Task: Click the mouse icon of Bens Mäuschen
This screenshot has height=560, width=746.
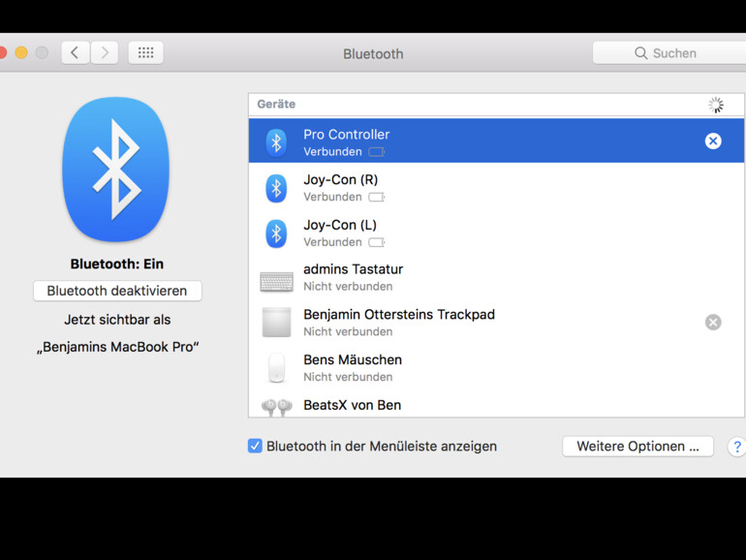Action: point(276,367)
